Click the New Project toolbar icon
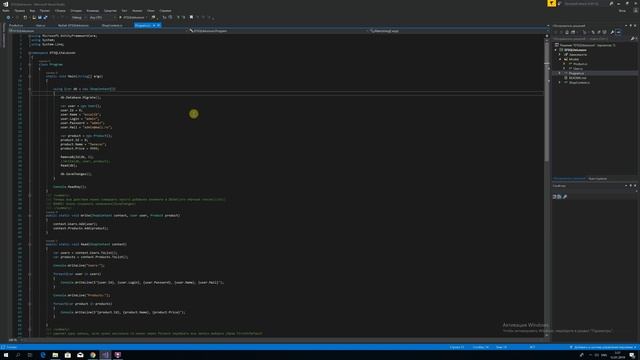This screenshot has height=360, width=640. click(25, 18)
